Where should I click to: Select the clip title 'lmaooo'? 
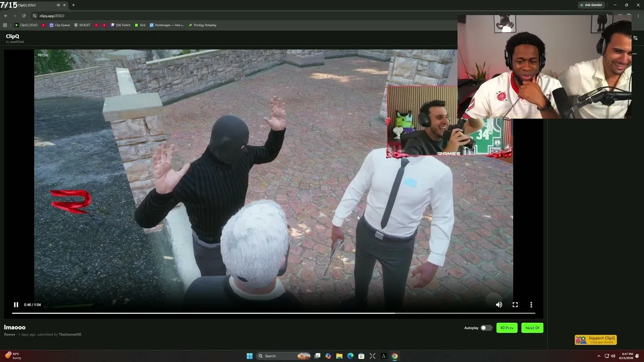point(15,327)
